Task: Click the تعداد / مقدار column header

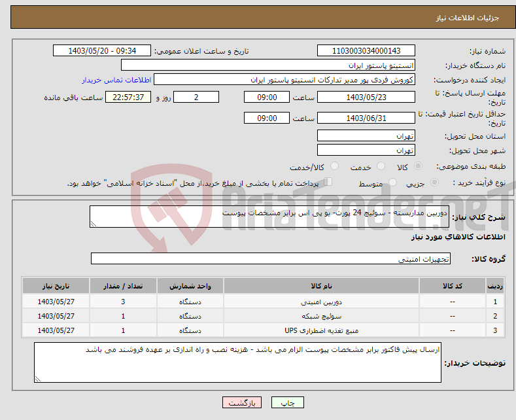Action: pos(123,286)
